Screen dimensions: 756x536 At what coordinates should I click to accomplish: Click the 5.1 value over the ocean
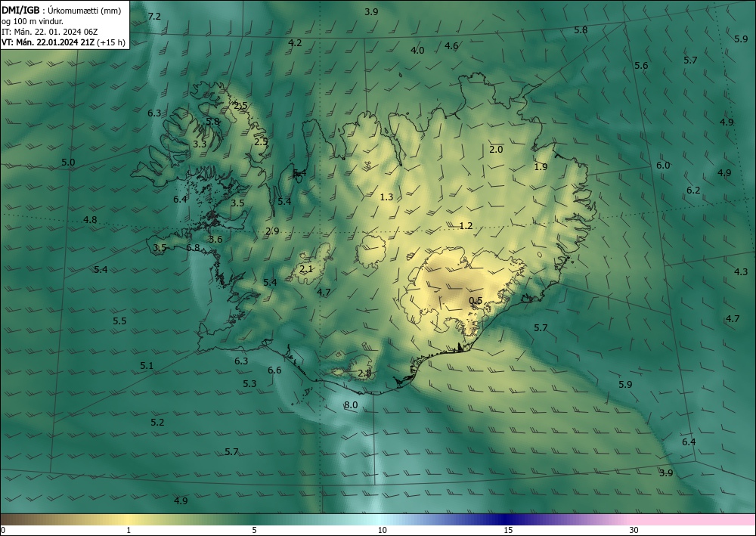pyautogui.click(x=147, y=366)
